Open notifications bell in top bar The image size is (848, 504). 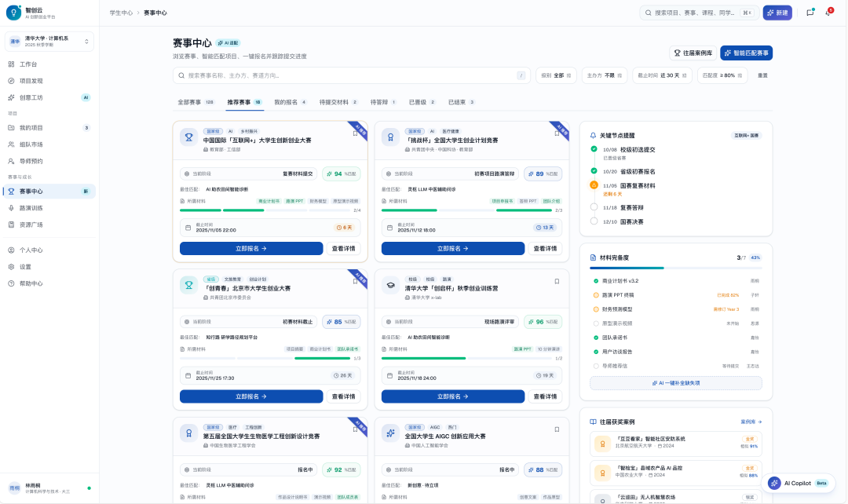(828, 13)
